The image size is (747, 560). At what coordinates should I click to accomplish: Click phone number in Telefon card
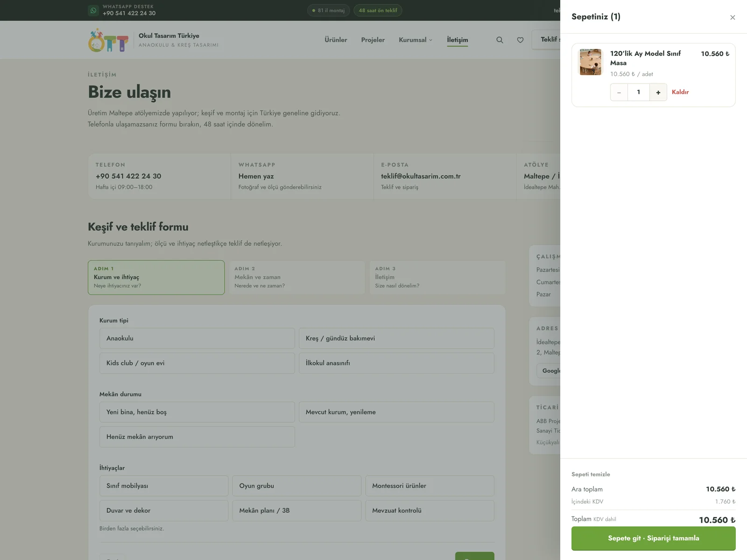(128, 176)
